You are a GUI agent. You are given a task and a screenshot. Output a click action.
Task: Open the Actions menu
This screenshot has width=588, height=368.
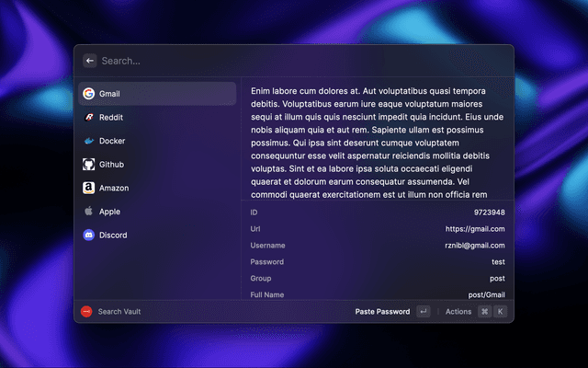458,312
